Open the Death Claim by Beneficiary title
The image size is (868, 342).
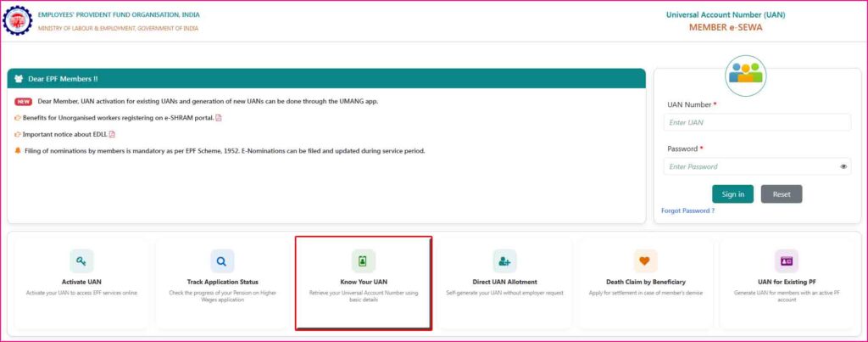pyautogui.click(x=645, y=282)
